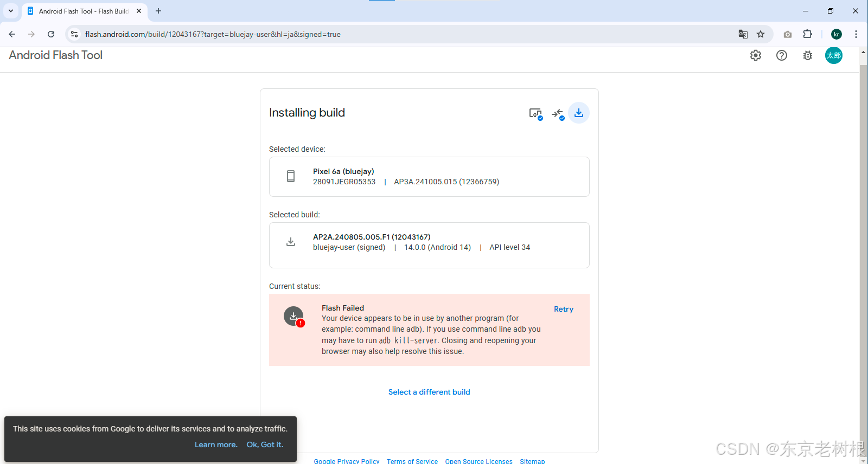Click the Flash Failed heading
Viewport: 868px width, 464px height.
tap(343, 308)
